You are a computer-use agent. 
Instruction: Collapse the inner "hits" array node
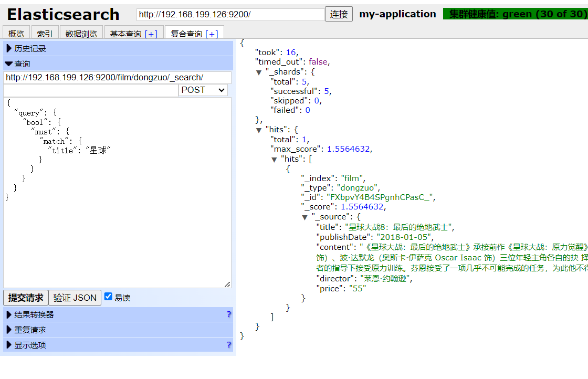274,160
